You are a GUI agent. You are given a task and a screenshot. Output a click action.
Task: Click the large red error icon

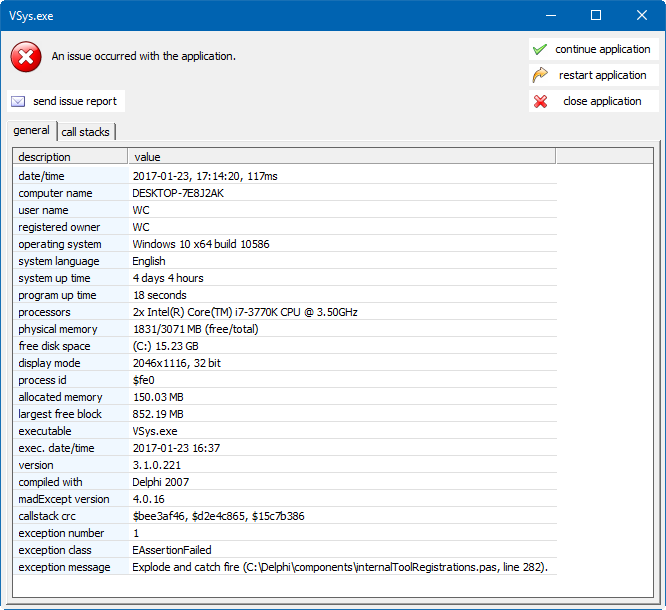click(x=25, y=56)
